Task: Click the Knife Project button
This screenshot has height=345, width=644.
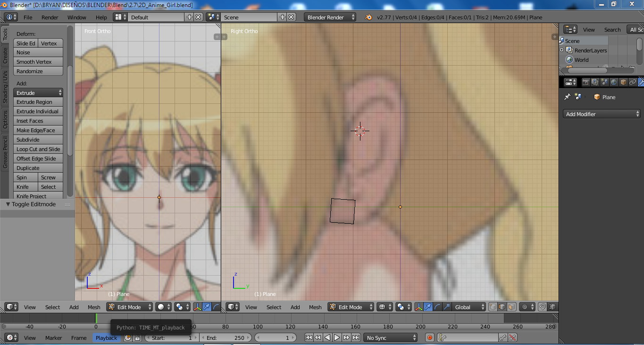Action: coord(38,196)
